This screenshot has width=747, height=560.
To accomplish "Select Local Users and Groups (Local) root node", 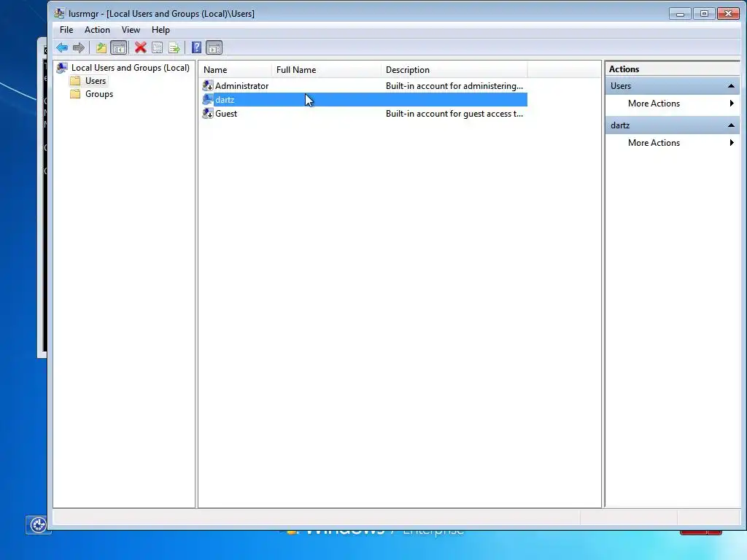I will 130,68.
